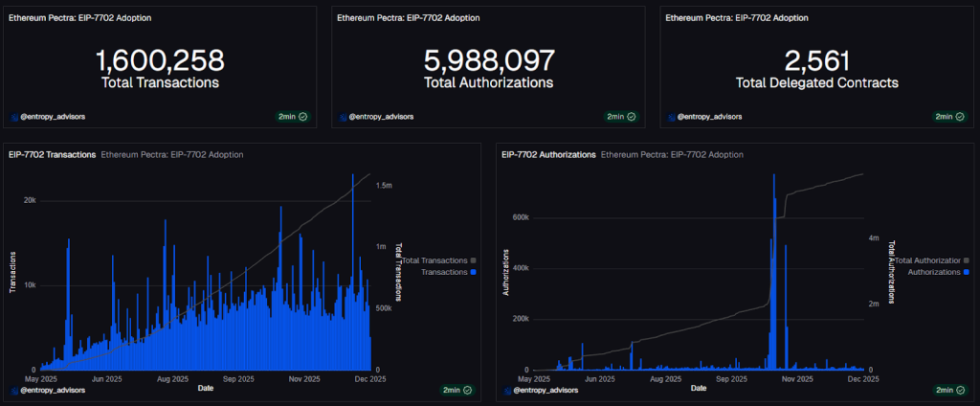This screenshot has width=980, height=406.
Task: Click the check icon under EIP-7702 Transactions chart
Action: (467, 390)
